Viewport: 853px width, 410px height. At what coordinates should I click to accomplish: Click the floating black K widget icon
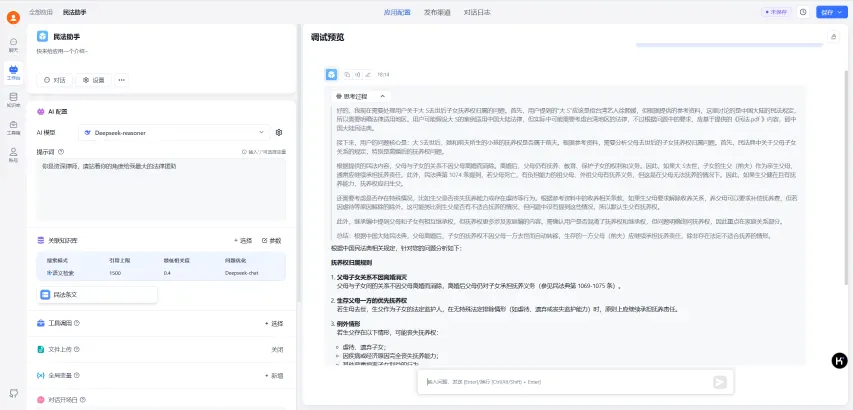[839, 361]
